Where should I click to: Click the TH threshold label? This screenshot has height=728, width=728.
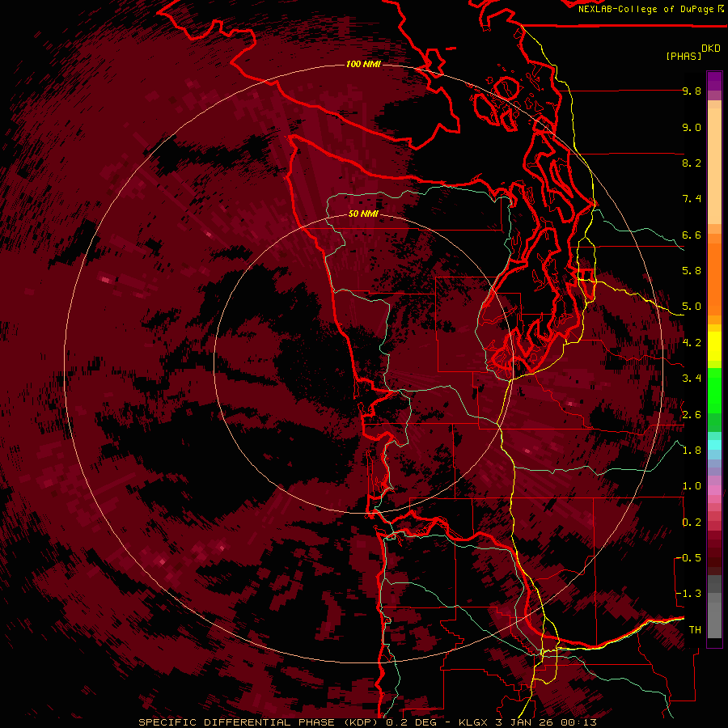pos(695,630)
